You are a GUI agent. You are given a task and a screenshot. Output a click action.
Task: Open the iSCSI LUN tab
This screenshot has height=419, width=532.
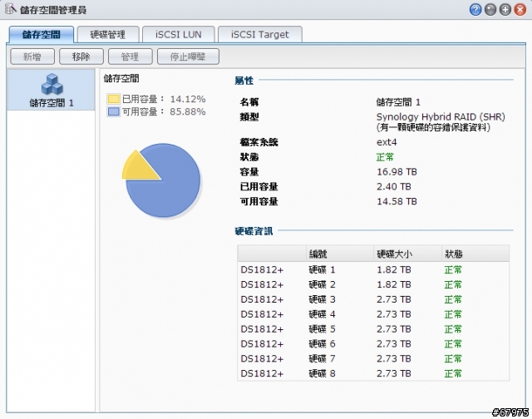pyautogui.click(x=179, y=35)
